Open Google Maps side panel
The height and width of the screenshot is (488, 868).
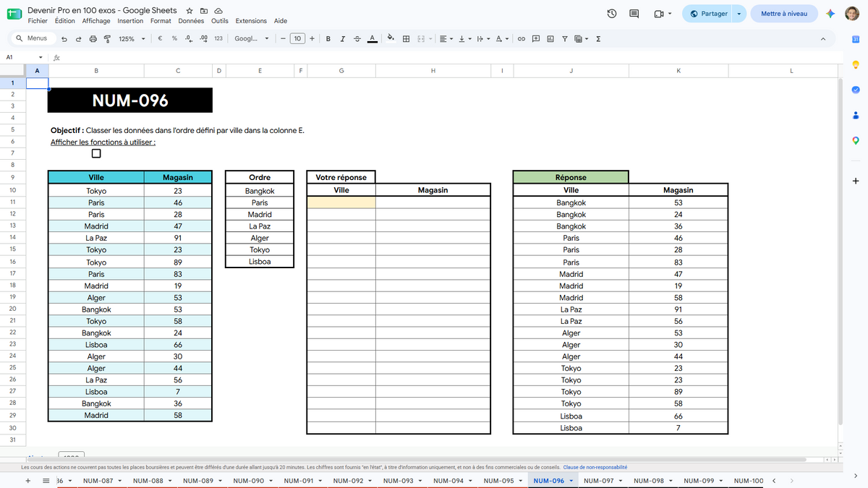pyautogui.click(x=855, y=140)
